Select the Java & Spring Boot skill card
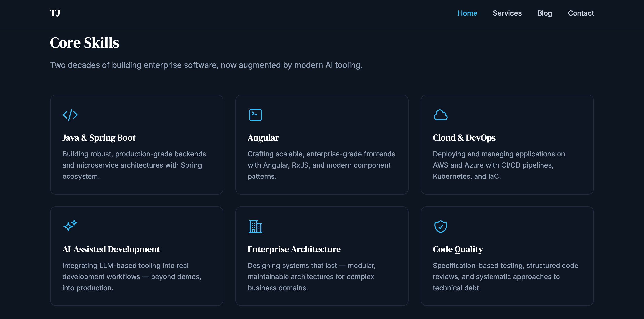The width and height of the screenshot is (644, 319). [x=137, y=144]
